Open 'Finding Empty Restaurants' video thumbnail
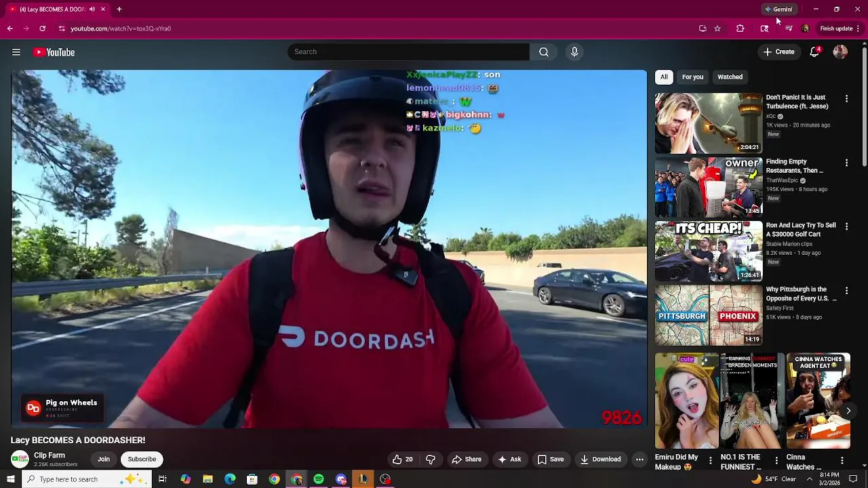The image size is (868, 488). click(x=709, y=187)
